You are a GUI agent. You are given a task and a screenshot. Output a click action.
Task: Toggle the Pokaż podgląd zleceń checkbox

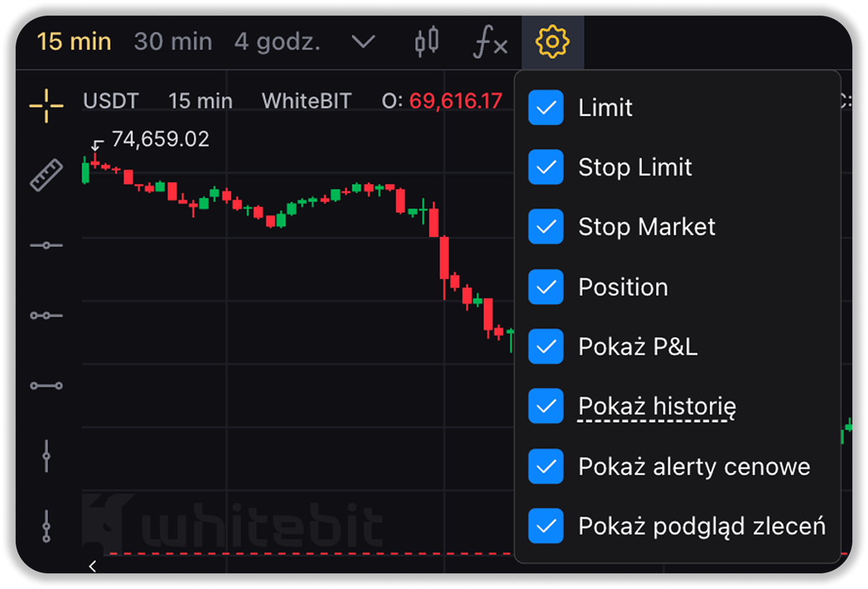click(546, 526)
